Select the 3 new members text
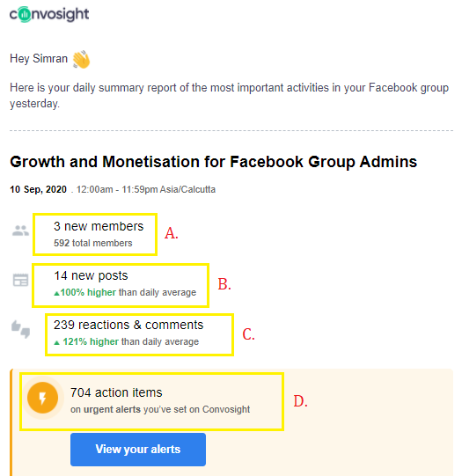The height and width of the screenshot is (476, 462). point(99,226)
